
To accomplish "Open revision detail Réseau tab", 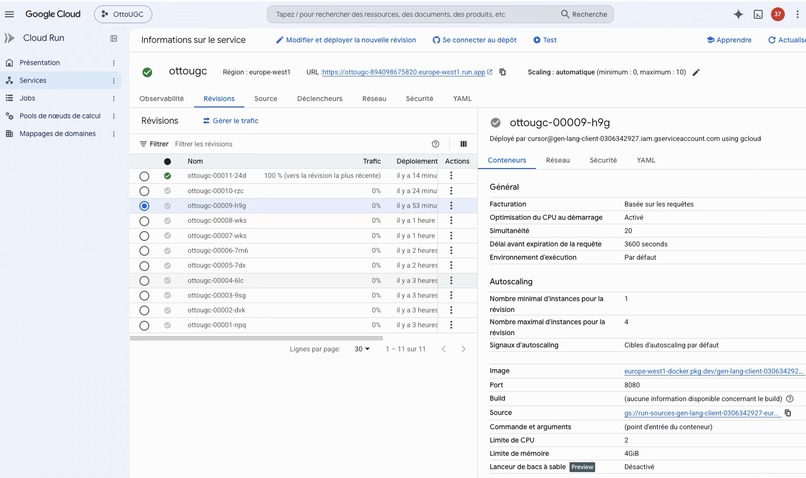I will tap(558, 160).
